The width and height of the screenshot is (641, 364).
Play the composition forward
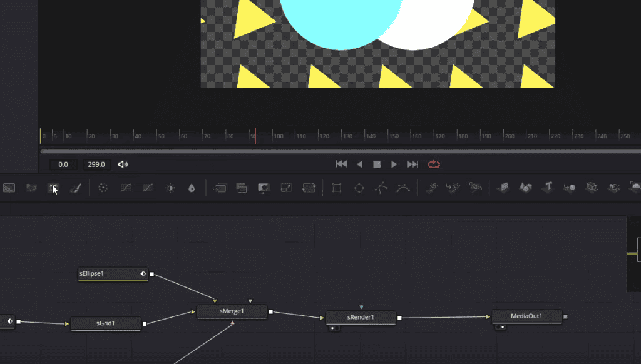[x=394, y=164]
